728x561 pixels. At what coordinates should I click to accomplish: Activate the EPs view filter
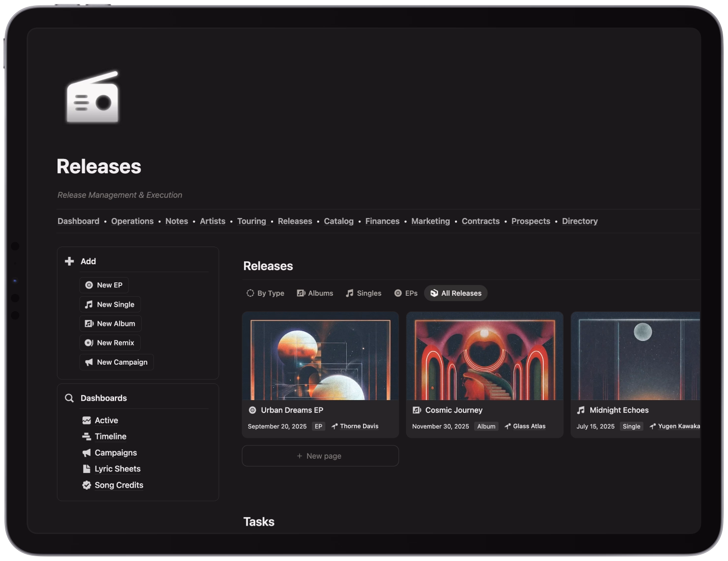pos(405,293)
